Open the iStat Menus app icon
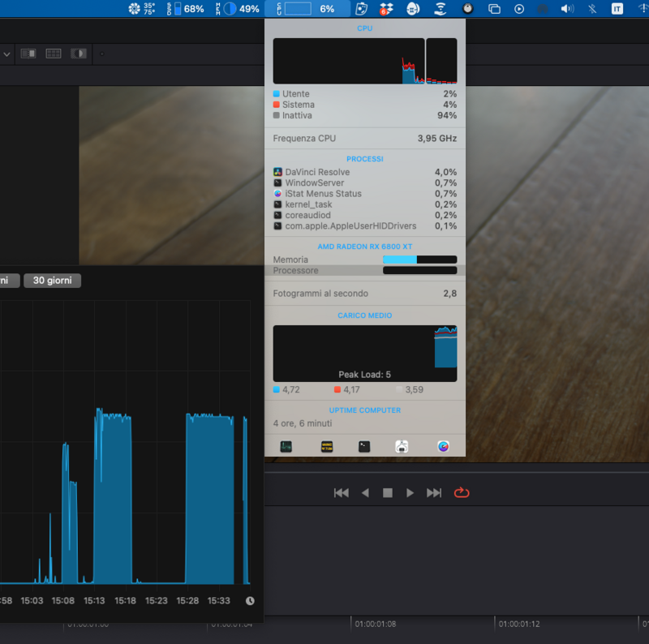 coord(443,446)
